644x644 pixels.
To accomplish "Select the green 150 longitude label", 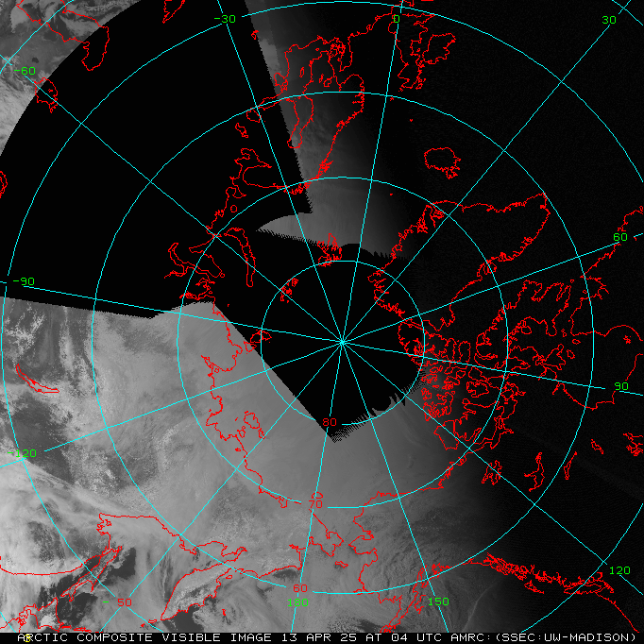I will point(438,602).
